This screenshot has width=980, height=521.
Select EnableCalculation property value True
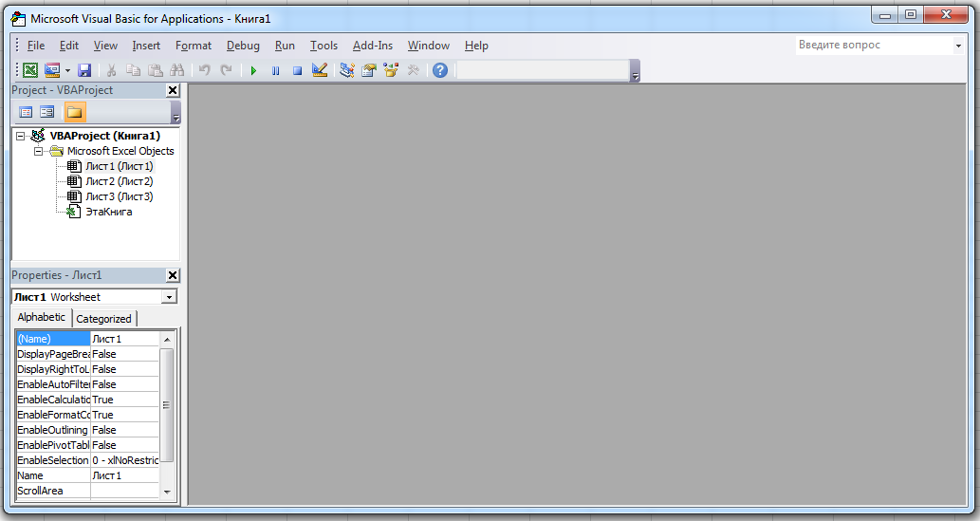coord(125,400)
